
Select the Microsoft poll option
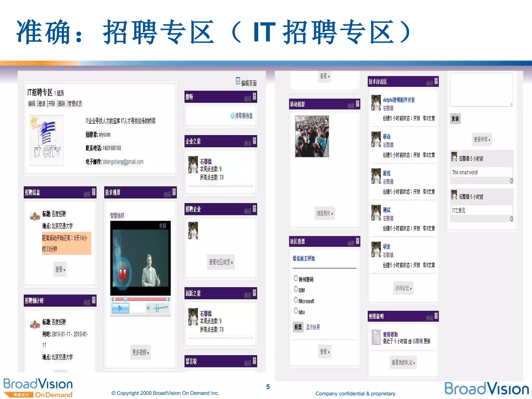(296, 300)
